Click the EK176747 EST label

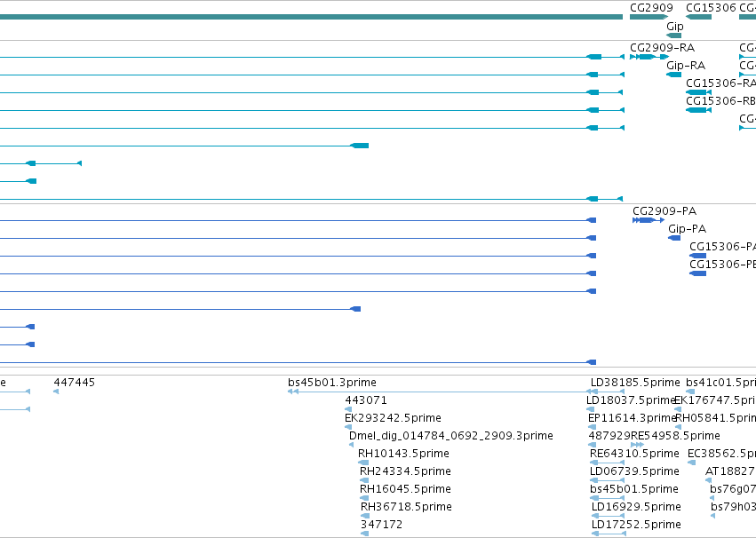(x=715, y=400)
